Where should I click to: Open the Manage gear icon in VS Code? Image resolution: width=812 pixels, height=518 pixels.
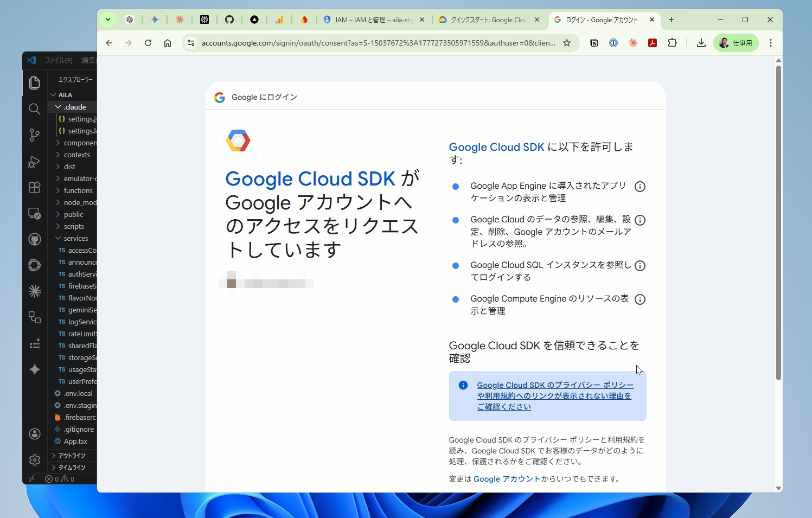pyautogui.click(x=34, y=460)
